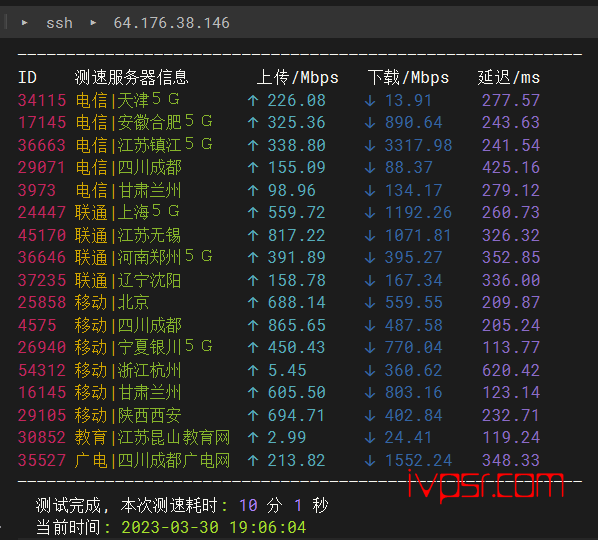Screen dimensions: 598x540
Task: Click the 教育|江苏昆山教育网 server name
Action: tap(153, 437)
